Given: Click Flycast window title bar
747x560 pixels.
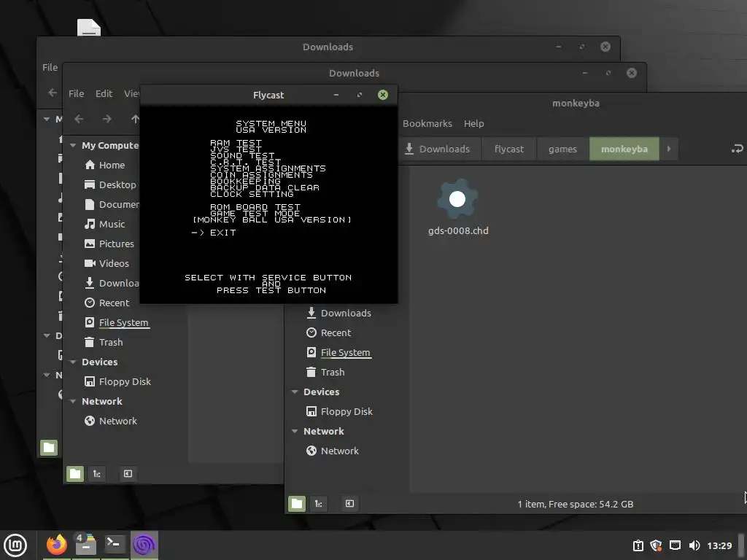Looking at the screenshot, I should pyautogui.click(x=268, y=95).
